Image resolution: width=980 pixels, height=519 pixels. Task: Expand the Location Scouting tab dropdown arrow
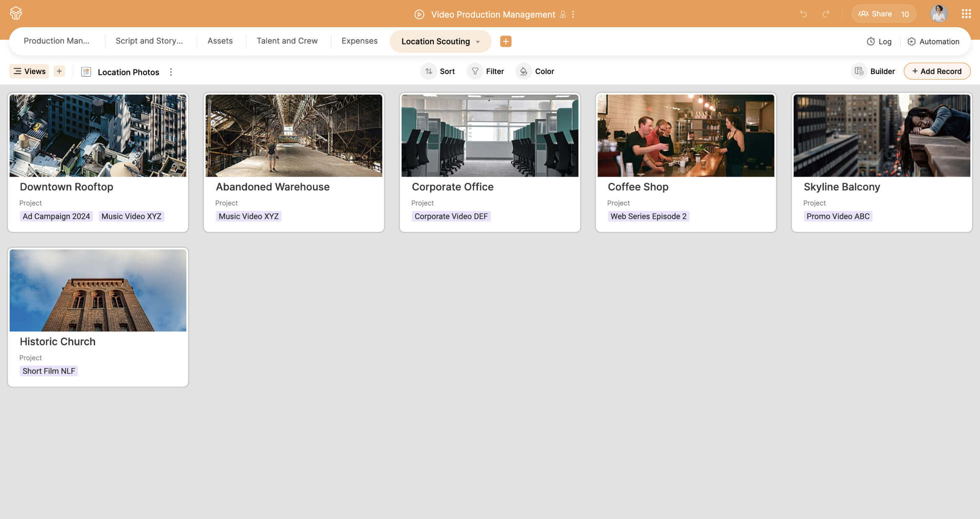coord(478,41)
